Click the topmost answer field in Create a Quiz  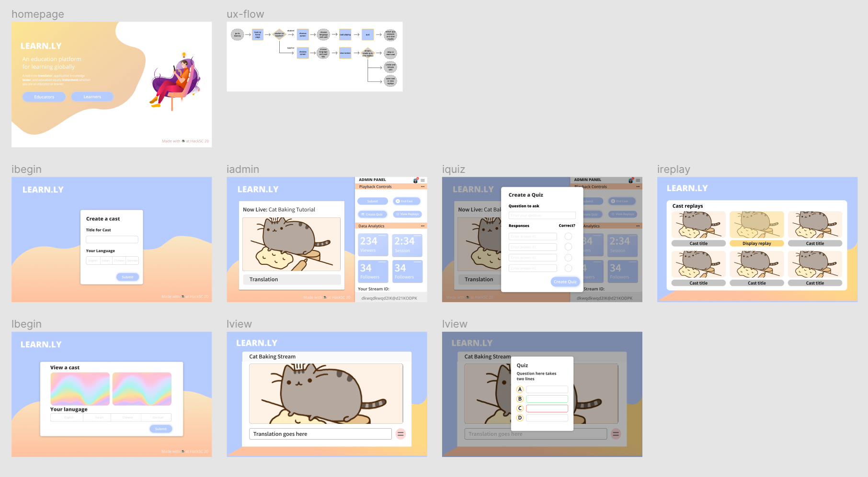[x=533, y=237]
